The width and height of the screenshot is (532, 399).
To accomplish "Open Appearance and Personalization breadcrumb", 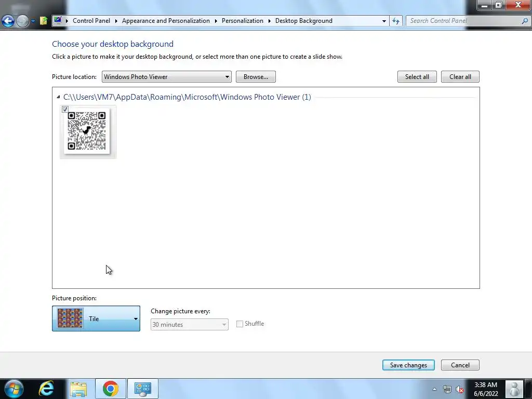I will 166,21.
